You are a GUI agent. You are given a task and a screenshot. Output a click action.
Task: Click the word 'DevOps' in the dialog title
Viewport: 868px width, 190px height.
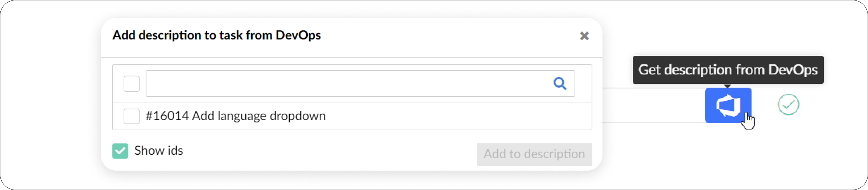click(x=298, y=35)
